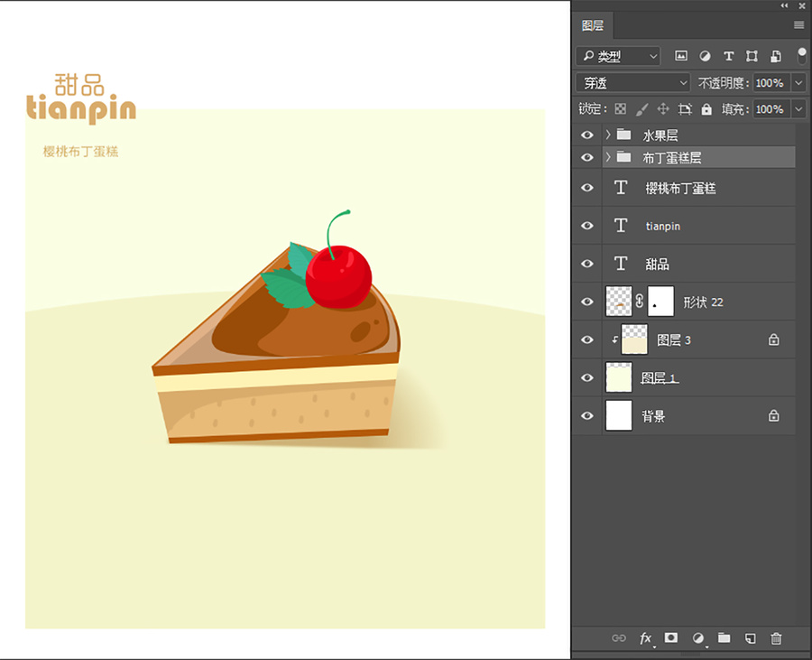This screenshot has height=660, width=812.
Task: Create new fill or adjustment layer
Action: tap(698, 638)
